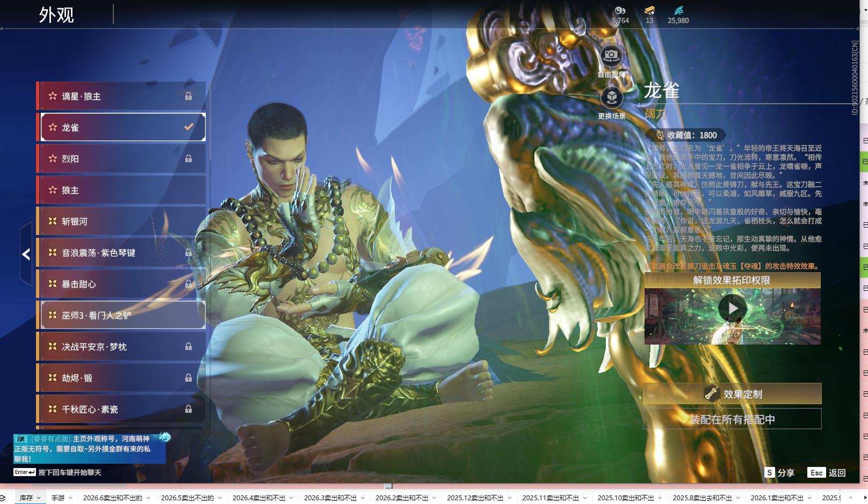Click the Enter key chat icon
The height and width of the screenshot is (504, 868).
(x=25, y=472)
